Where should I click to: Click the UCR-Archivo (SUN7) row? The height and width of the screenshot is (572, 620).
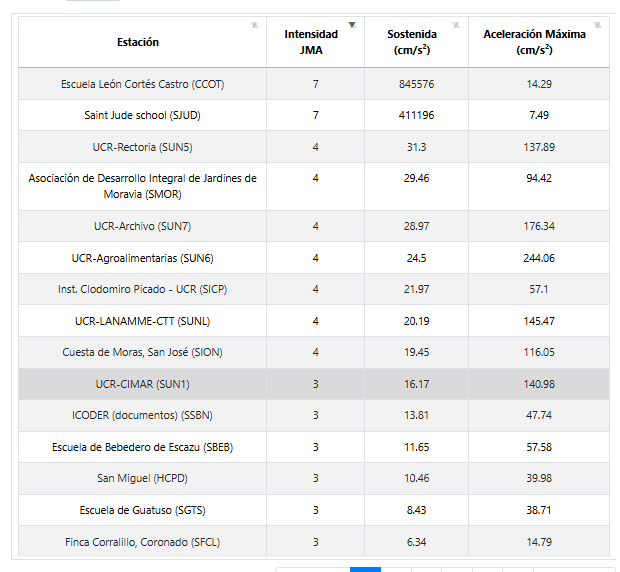click(142, 226)
